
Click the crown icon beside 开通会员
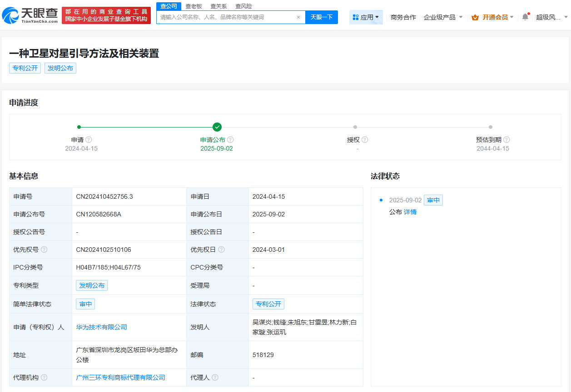click(x=476, y=17)
